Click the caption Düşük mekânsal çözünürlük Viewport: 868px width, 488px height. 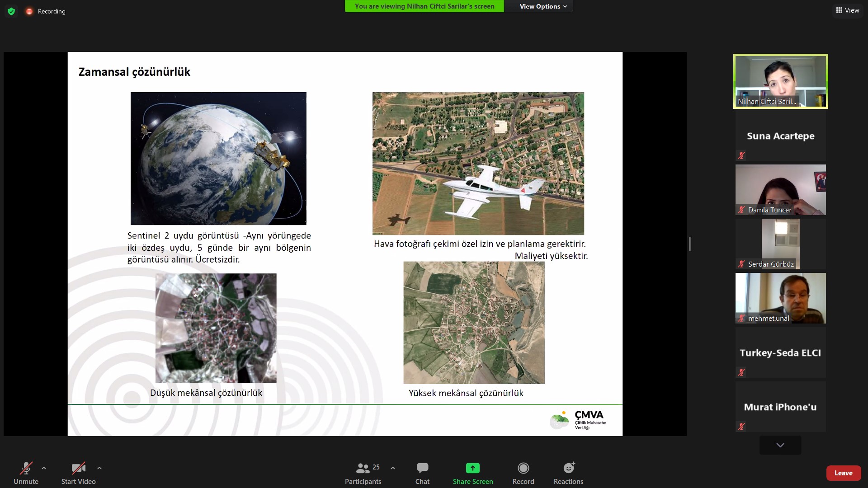[206, 393]
